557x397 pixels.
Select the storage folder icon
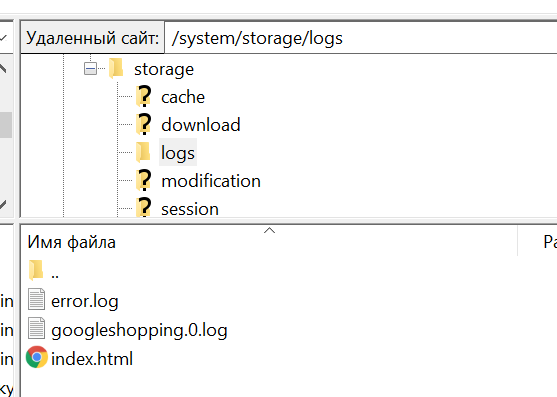tap(116, 68)
